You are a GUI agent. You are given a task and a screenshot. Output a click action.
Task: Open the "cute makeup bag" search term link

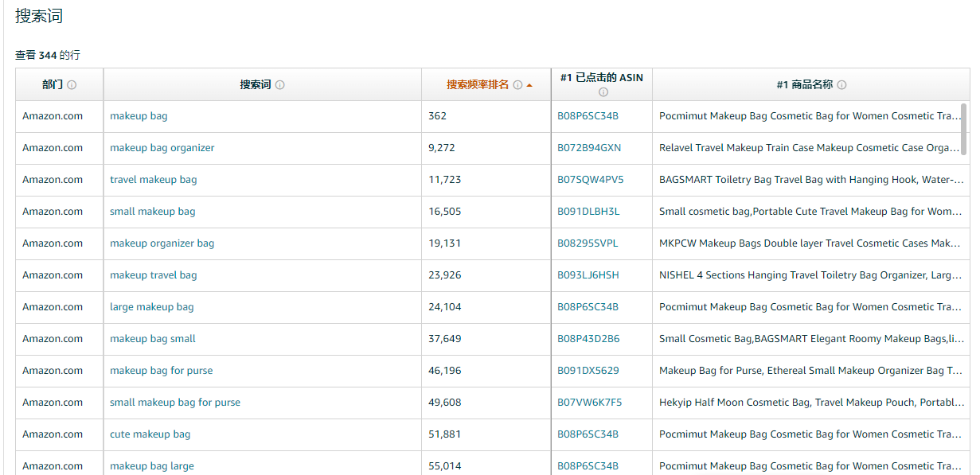150,434
